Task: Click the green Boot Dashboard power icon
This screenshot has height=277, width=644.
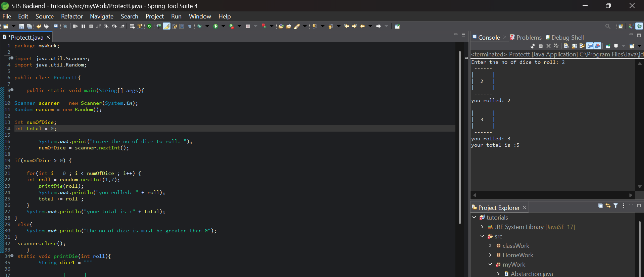Action: [149, 26]
